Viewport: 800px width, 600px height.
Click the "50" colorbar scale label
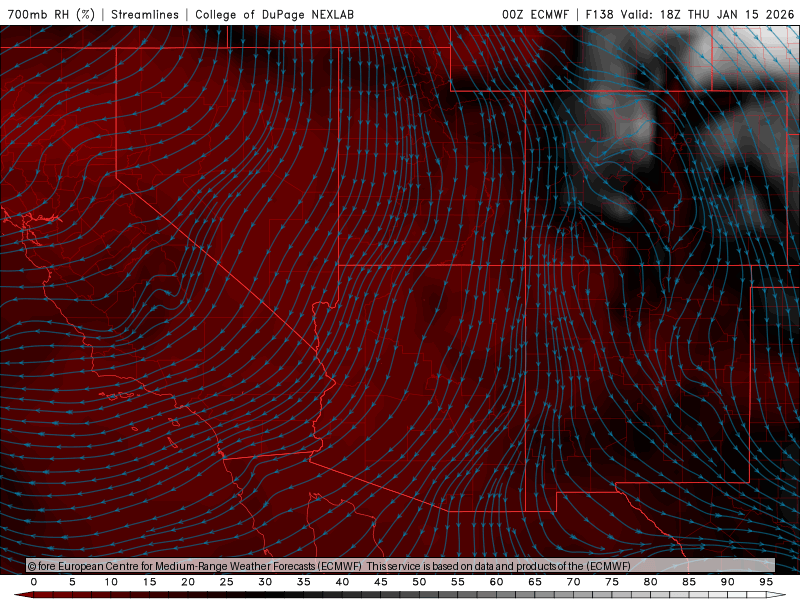tap(419, 582)
